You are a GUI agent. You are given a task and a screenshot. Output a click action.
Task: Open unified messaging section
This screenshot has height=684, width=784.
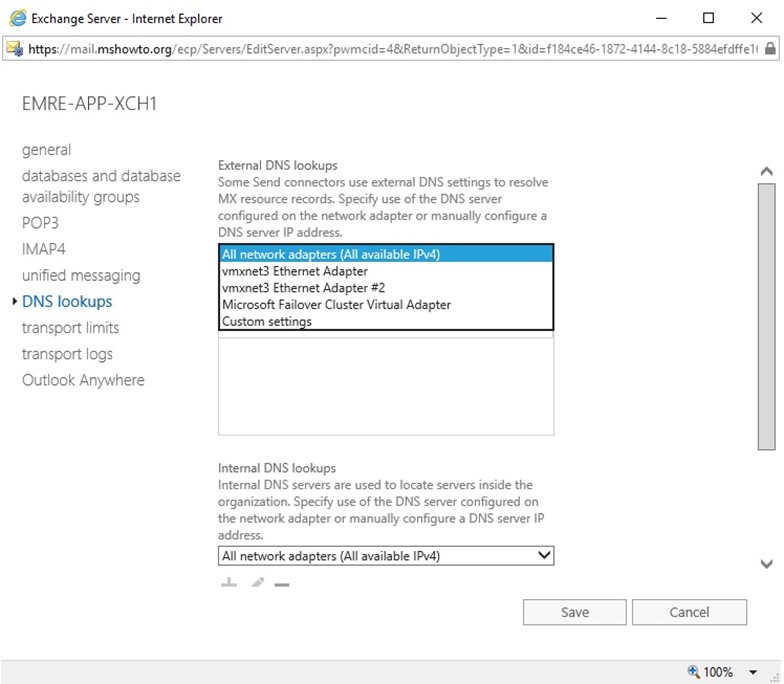[81, 276]
